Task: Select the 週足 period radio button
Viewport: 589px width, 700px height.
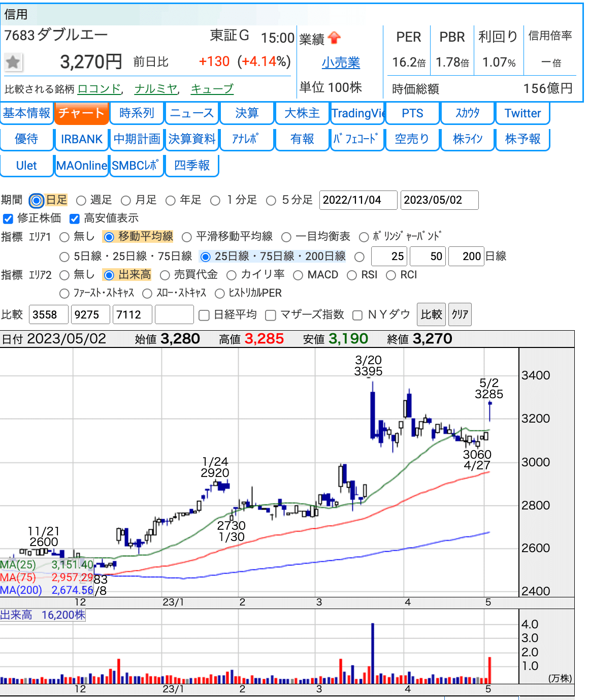Action: click(x=81, y=201)
